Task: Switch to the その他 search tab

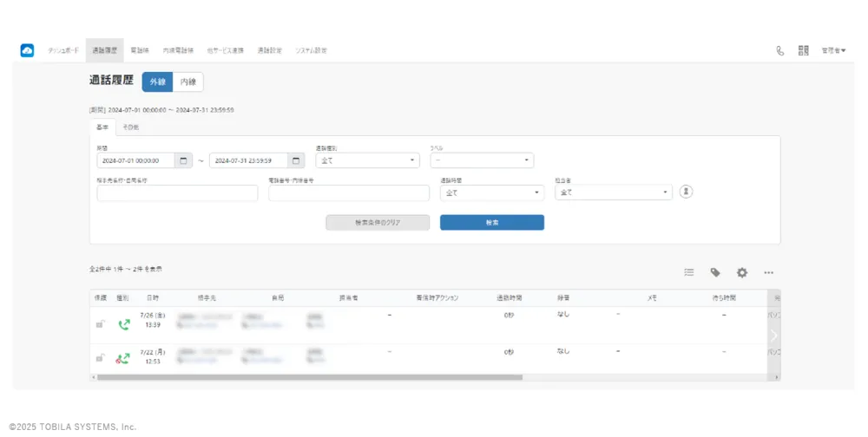Action: click(129, 127)
